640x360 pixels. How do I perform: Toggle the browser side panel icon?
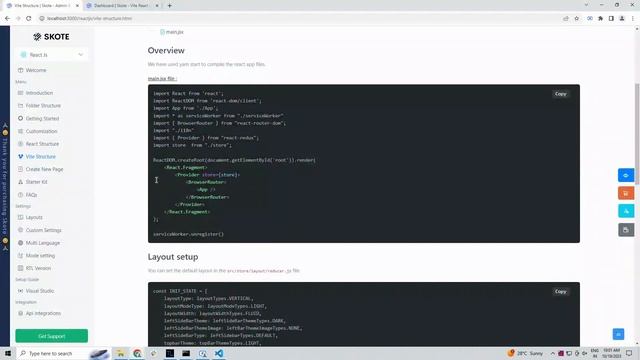[x=611, y=18]
